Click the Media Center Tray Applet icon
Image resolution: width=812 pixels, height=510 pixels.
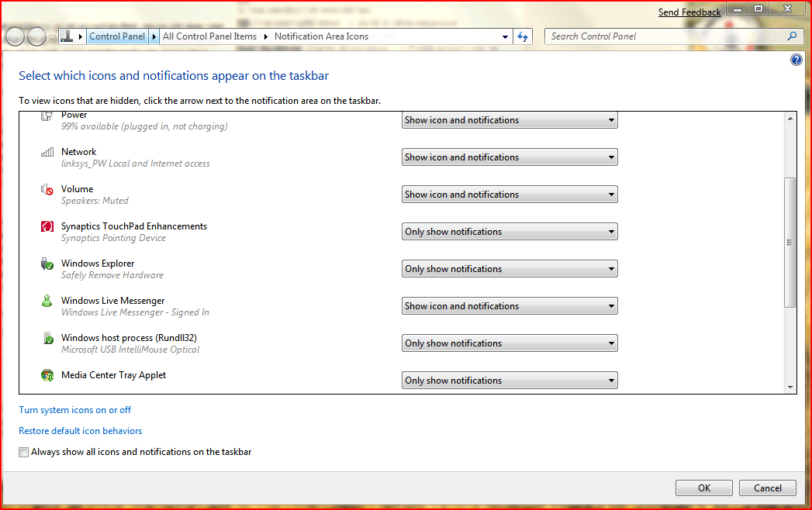[47, 375]
